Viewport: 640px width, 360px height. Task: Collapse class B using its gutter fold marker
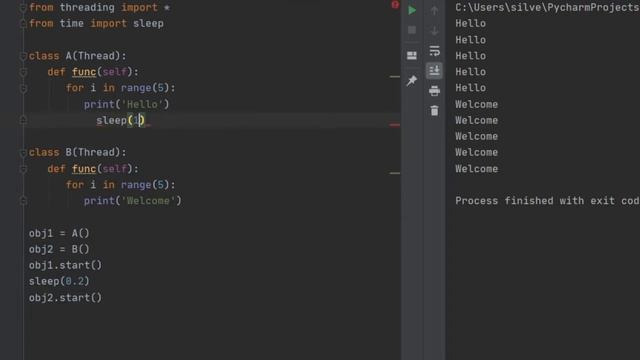[x=23, y=153]
